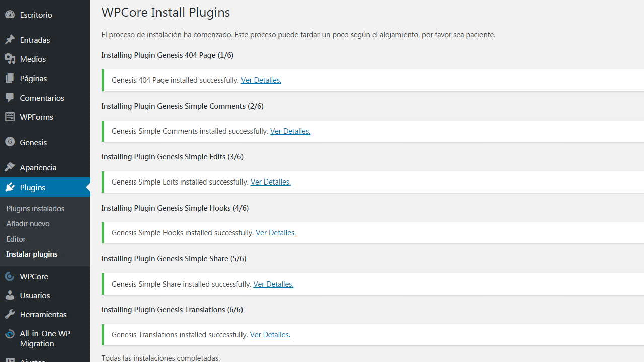644x362 pixels.
Task: Click 'Genesis Simple Share installed successfully' message
Action: point(181,284)
